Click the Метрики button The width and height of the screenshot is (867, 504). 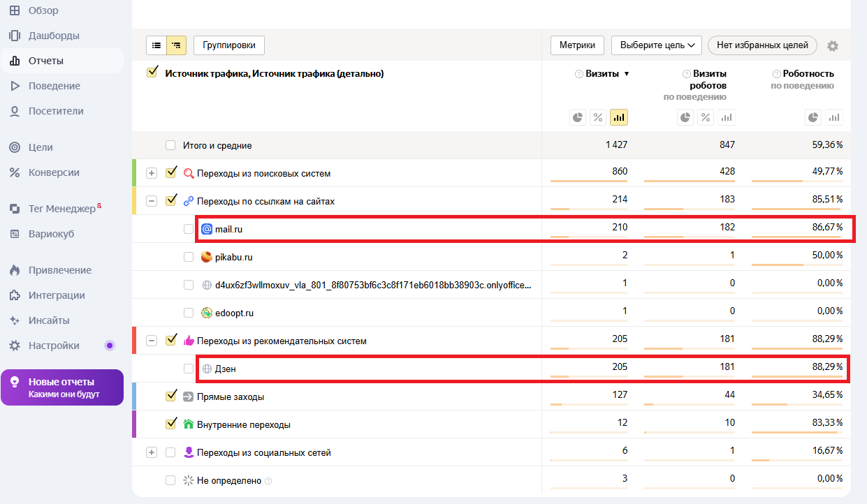coord(577,45)
